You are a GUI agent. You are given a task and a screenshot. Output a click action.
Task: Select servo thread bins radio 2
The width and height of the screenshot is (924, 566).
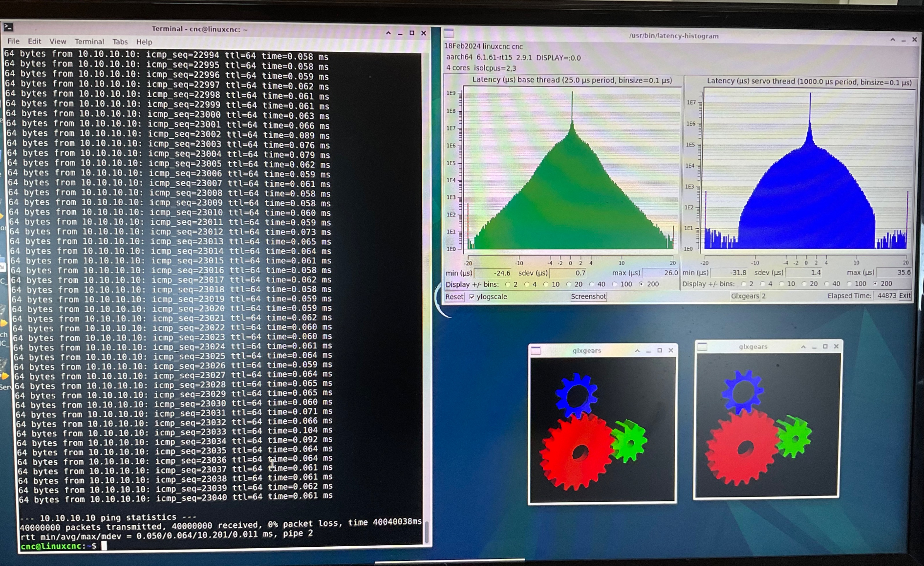click(x=743, y=284)
